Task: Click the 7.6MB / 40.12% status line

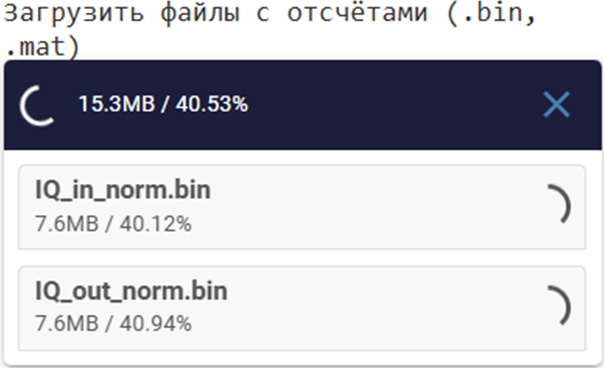Action: pyautogui.click(x=113, y=224)
